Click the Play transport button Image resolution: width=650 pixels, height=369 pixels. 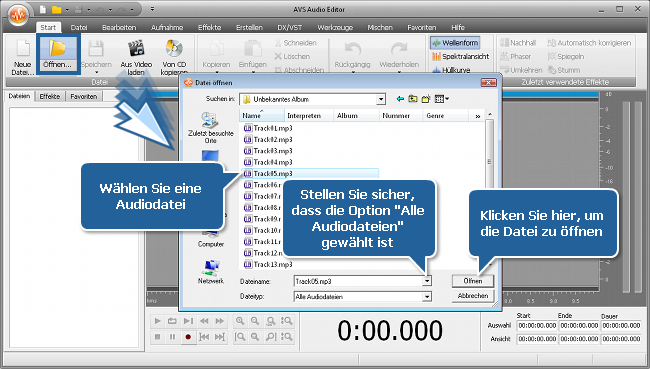tap(158, 321)
